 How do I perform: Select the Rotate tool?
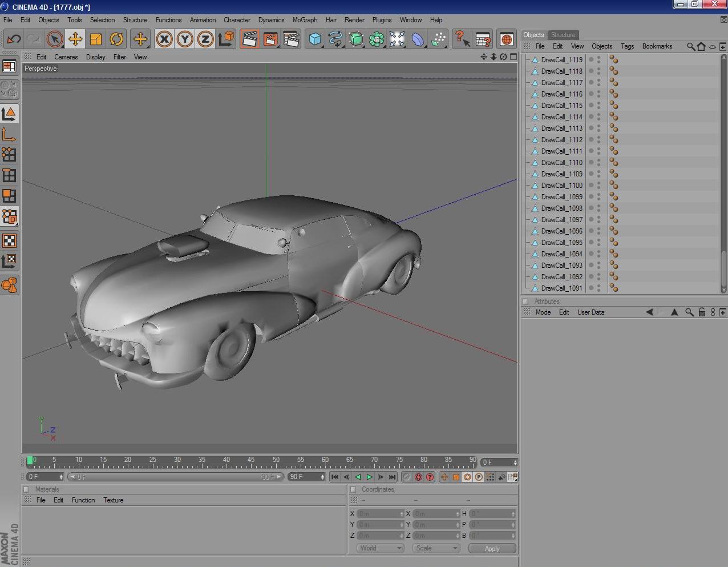coord(116,39)
